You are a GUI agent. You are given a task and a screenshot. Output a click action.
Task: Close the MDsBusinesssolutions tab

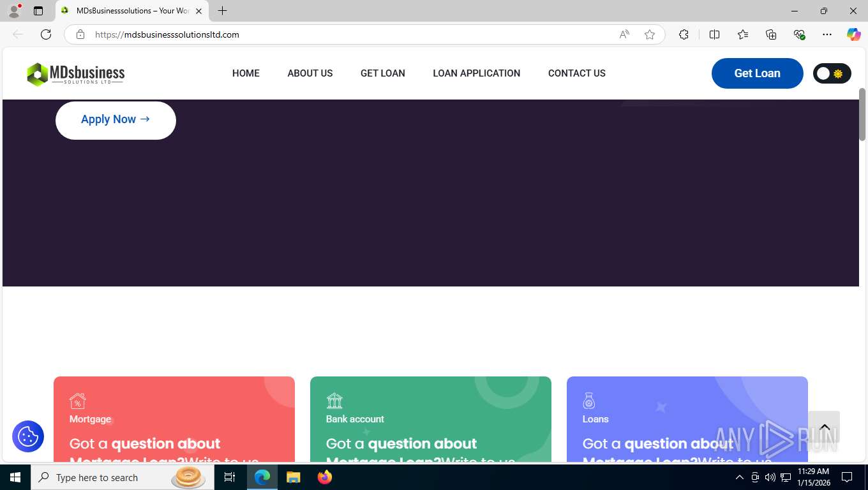pyautogui.click(x=198, y=11)
